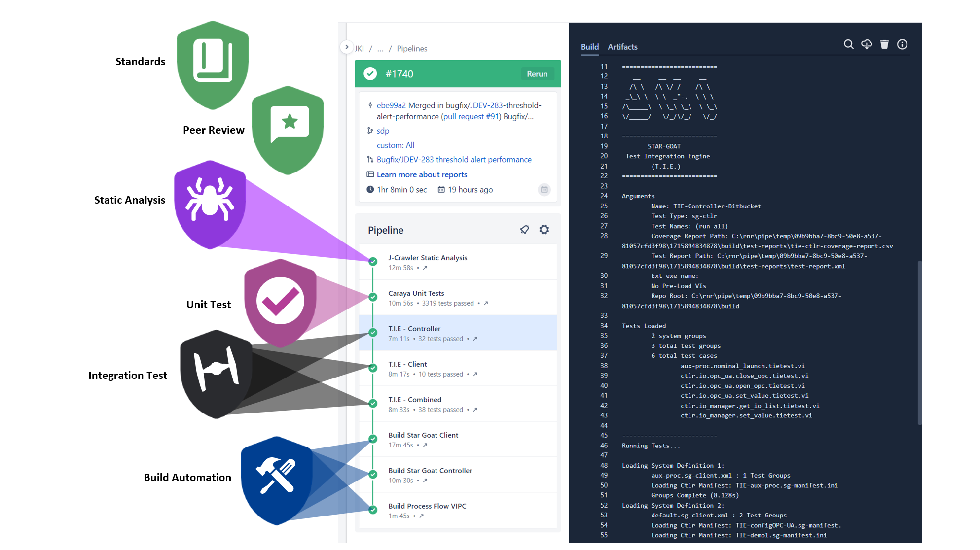Open the pipeline notifications bell
Screen dimensions: 980x550
(x=524, y=230)
